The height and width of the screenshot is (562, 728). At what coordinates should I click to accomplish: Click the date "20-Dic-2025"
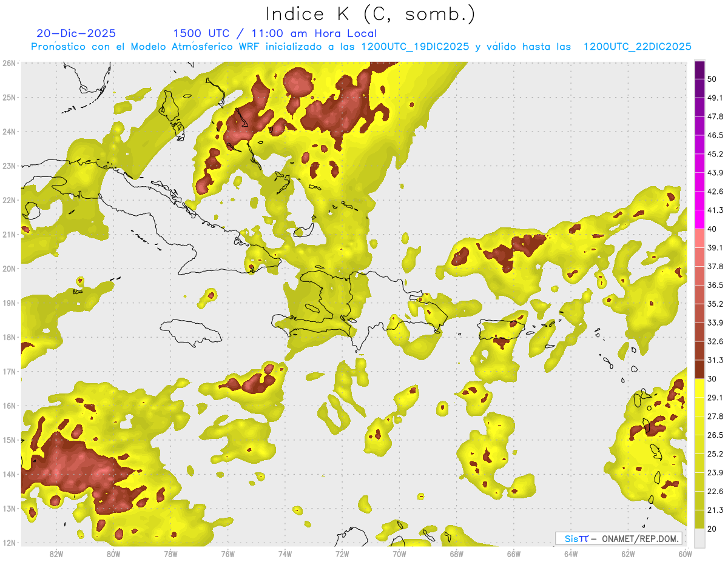point(76,33)
